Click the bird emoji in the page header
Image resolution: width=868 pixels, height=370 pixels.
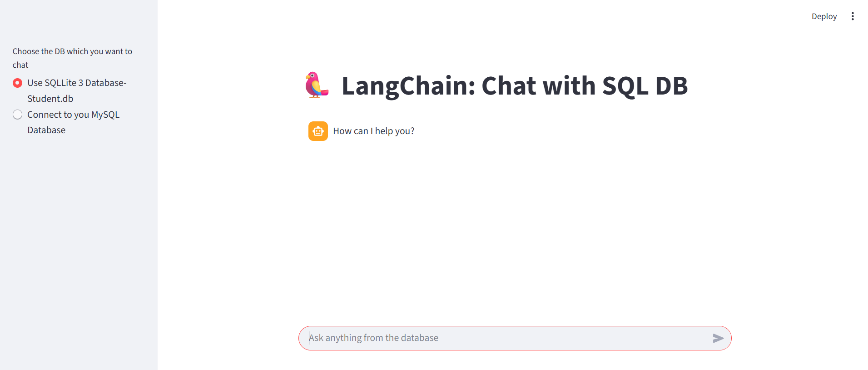pos(317,85)
